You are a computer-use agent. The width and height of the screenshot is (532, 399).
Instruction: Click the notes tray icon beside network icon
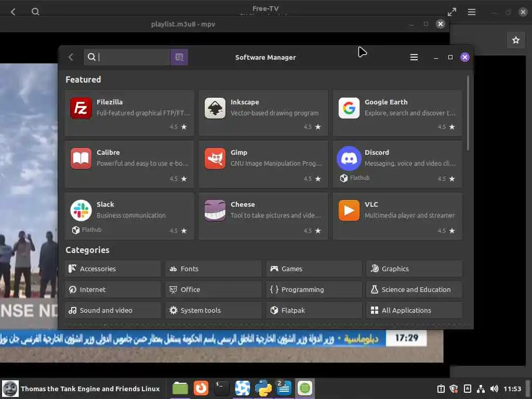467,389
